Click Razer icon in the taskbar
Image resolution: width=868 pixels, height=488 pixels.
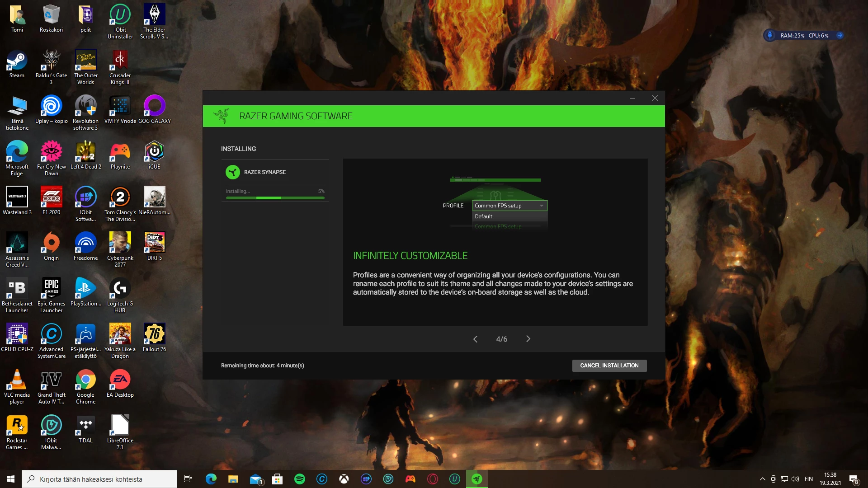pyautogui.click(x=476, y=479)
